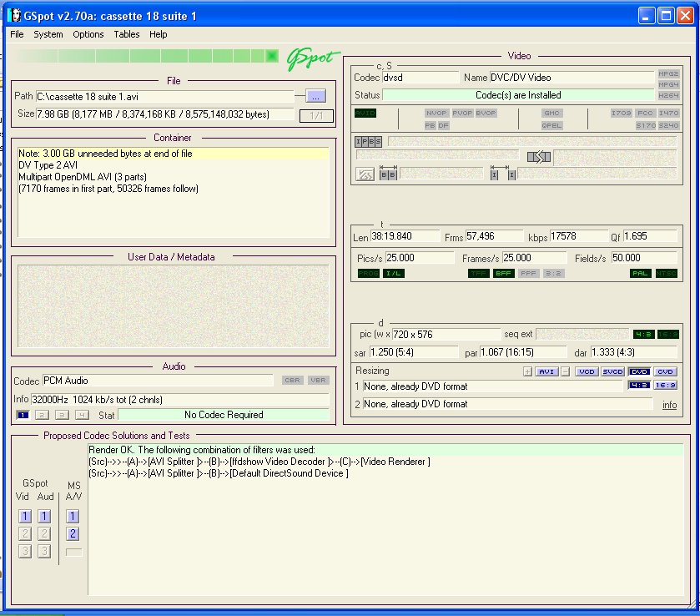Click the PPF indicator
Viewport: 700px width, 616px height.
[529, 274]
